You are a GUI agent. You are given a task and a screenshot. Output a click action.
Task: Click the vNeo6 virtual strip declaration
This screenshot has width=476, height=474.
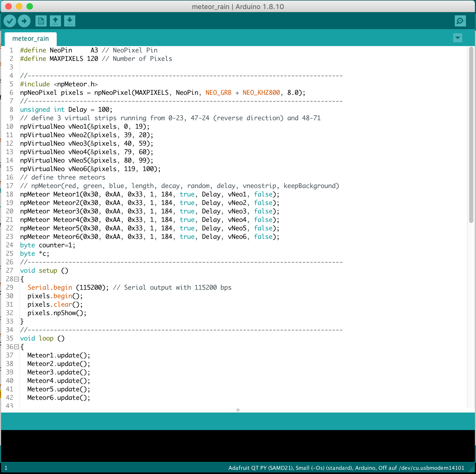point(90,169)
